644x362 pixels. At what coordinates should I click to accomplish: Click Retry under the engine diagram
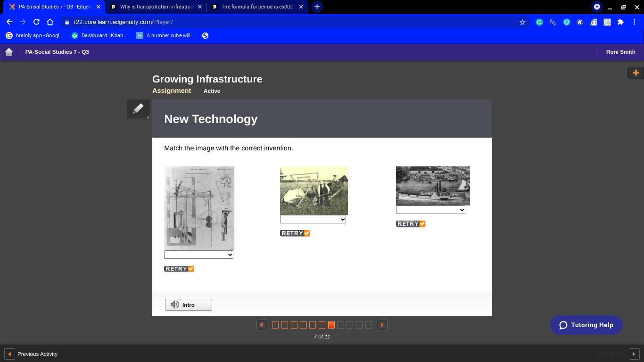pos(179,269)
